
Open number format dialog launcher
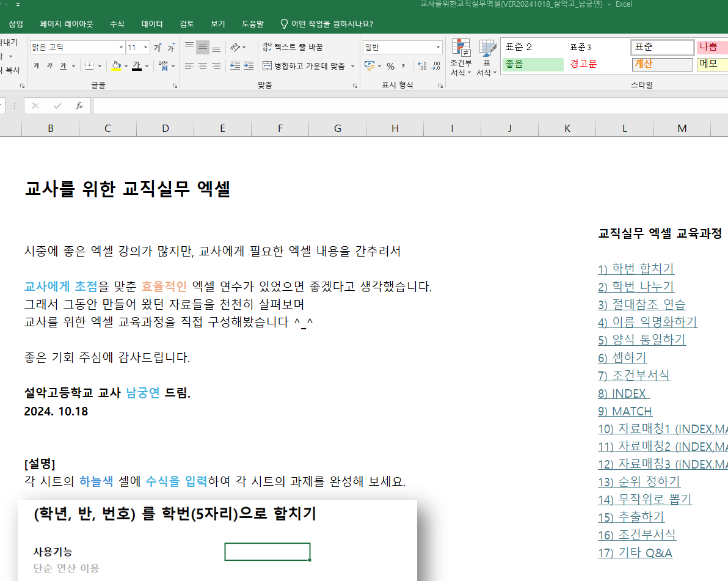(x=440, y=86)
